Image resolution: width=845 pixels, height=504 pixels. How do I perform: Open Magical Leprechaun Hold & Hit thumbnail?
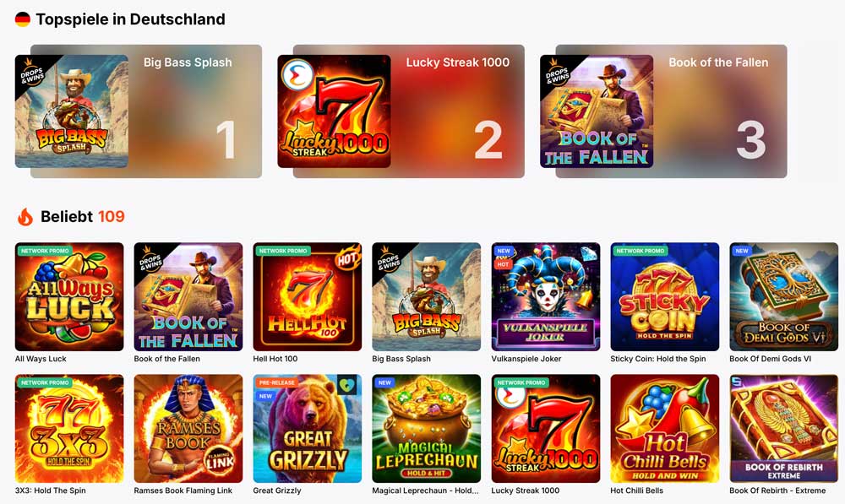click(x=426, y=429)
